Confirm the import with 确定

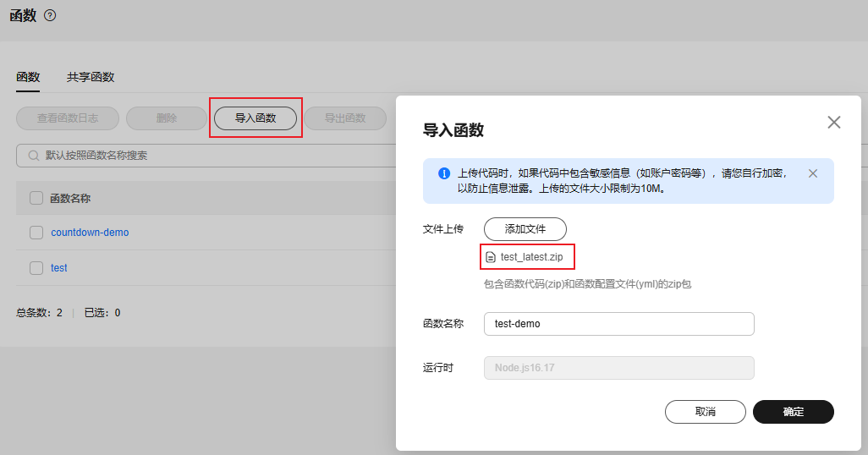coord(793,412)
